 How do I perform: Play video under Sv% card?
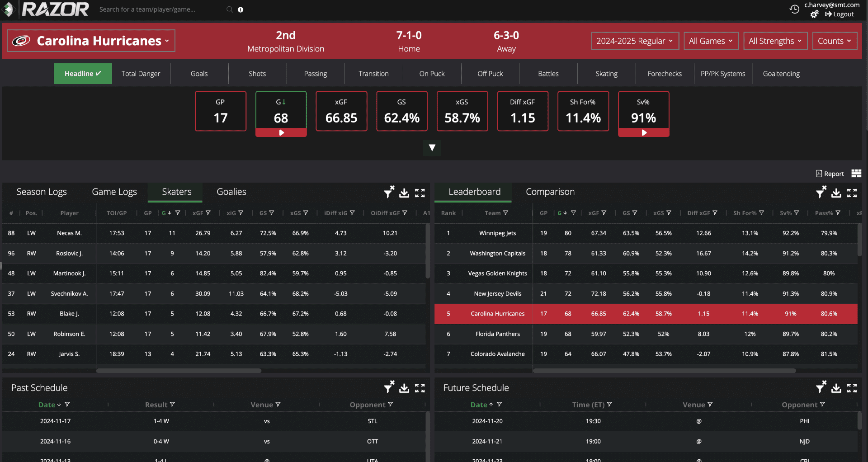(644, 133)
